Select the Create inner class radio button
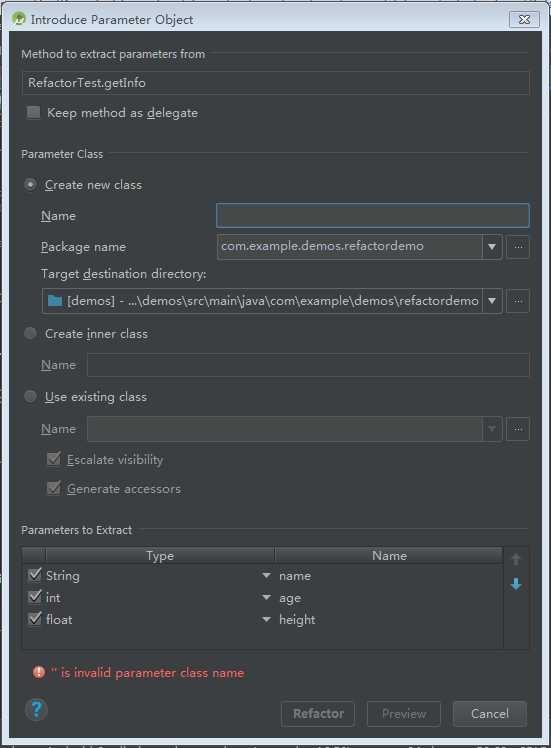This screenshot has height=748, width=551. click(31, 333)
